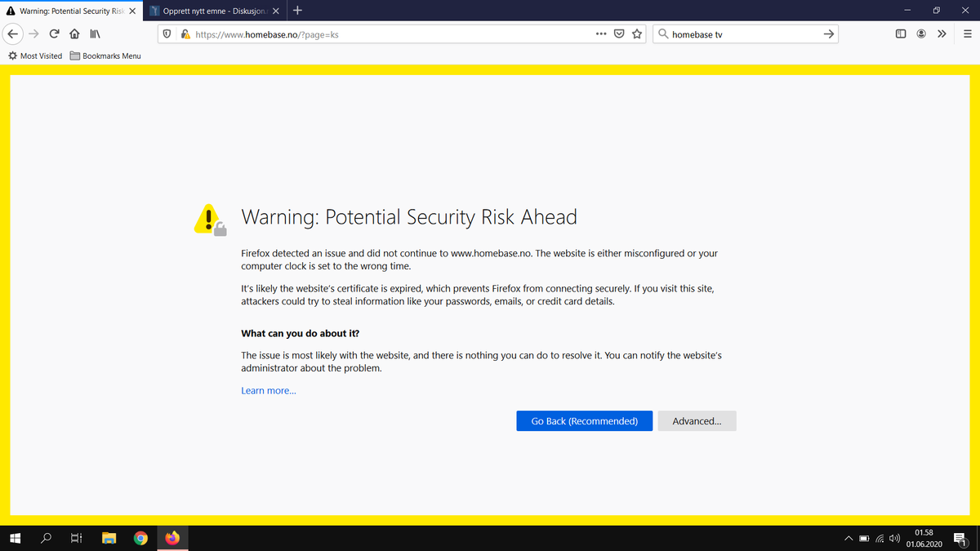Open a new tab with the plus button
This screenshot has width=980, height=551.
297,11
